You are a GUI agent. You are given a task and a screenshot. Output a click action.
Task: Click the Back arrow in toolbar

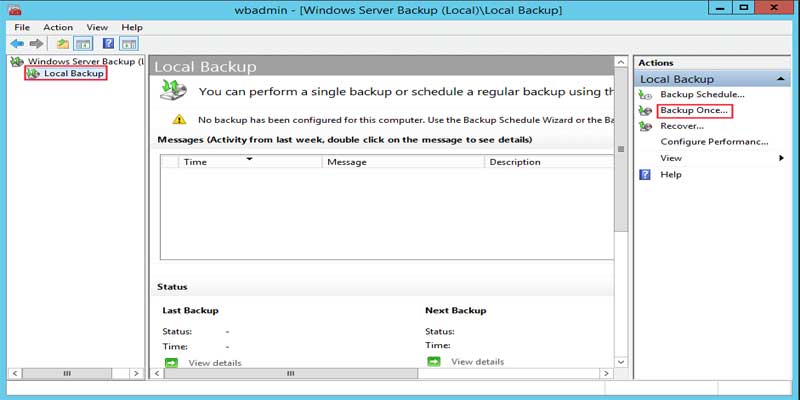[x=17, y=44]
